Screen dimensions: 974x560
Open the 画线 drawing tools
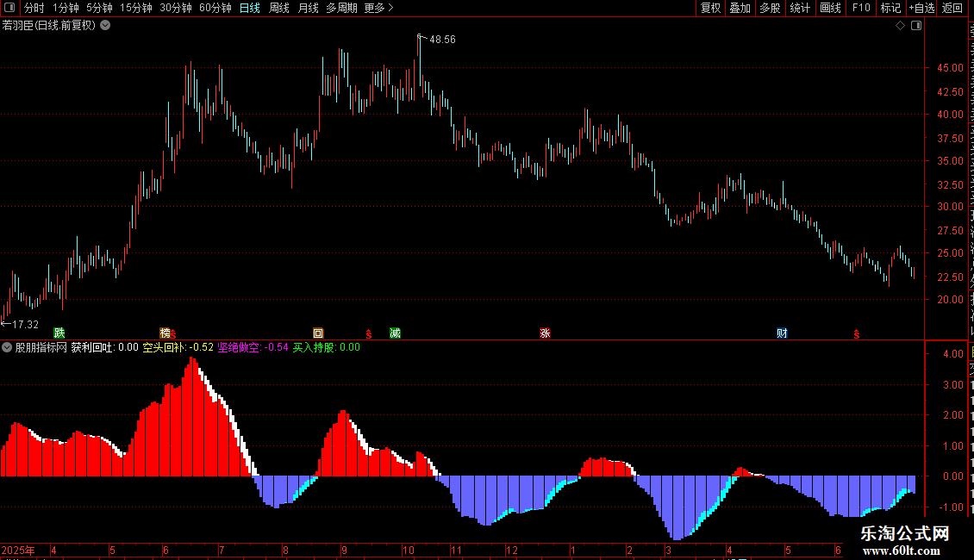coord(830,8)
